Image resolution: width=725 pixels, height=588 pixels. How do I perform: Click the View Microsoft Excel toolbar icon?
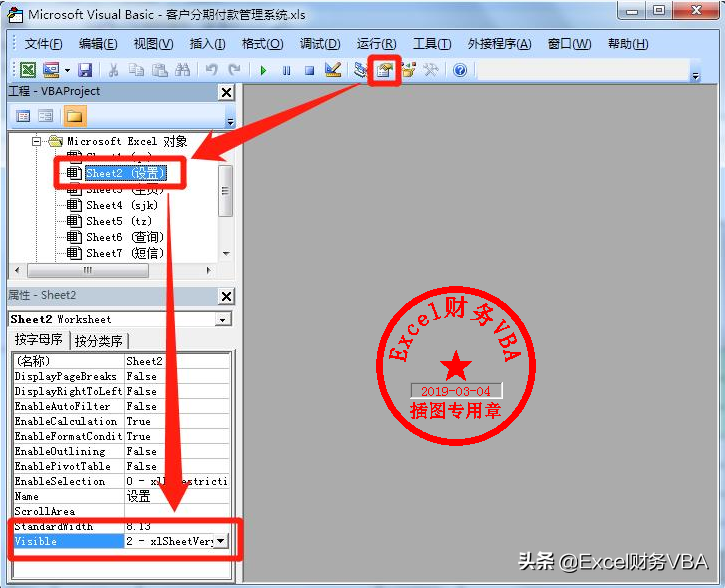click(x=28, y=70)
